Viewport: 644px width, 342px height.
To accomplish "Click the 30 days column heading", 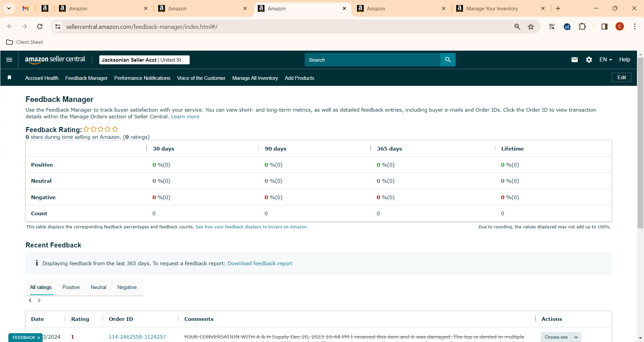I will point(164,149).
